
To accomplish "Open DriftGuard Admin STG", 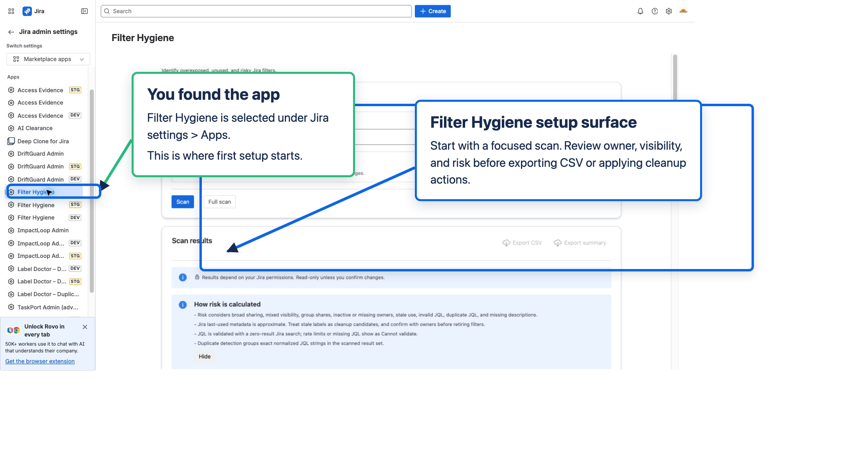I will 45,166.
